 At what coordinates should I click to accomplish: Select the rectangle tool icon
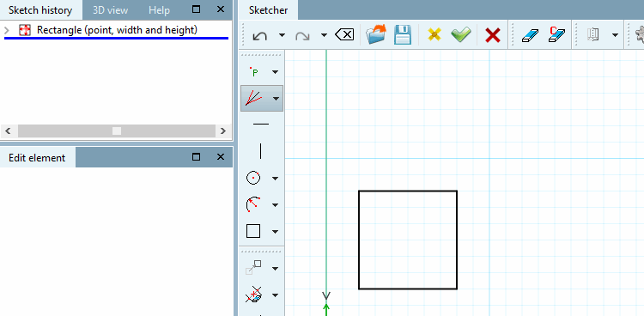(x=253, y=231)
